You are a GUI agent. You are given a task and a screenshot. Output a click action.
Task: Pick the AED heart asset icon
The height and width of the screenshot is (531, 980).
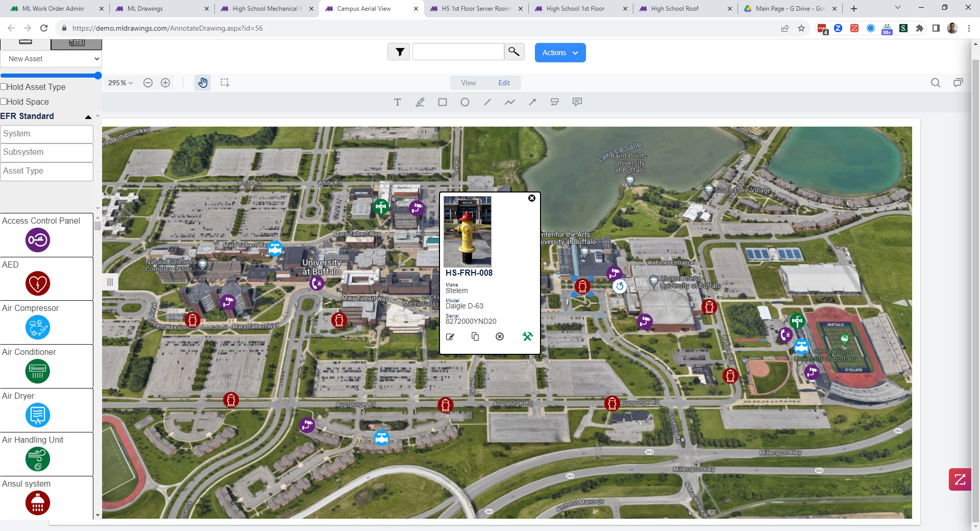[x=38, y=284]
